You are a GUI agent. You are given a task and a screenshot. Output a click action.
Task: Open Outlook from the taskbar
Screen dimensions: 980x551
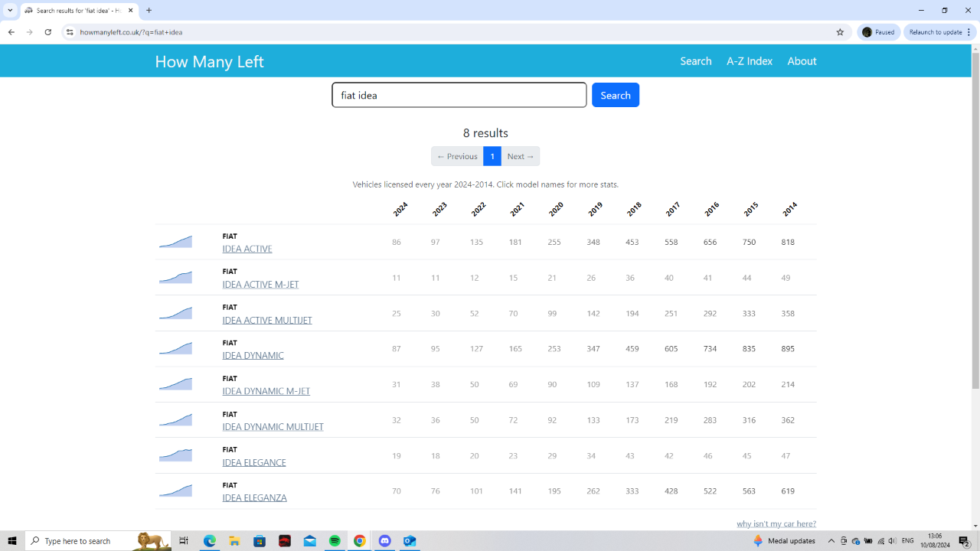410,540
